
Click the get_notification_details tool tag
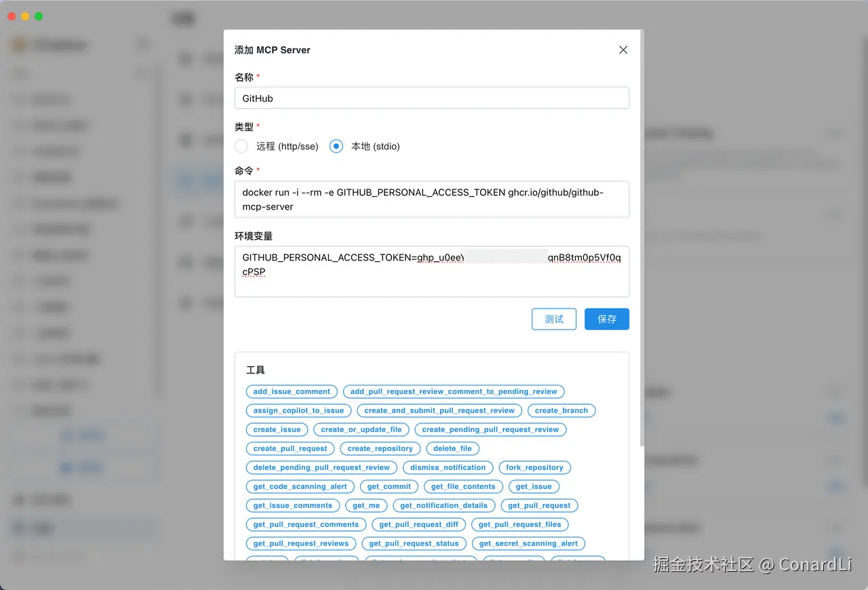pyautogui.click(x=443, y=505)
